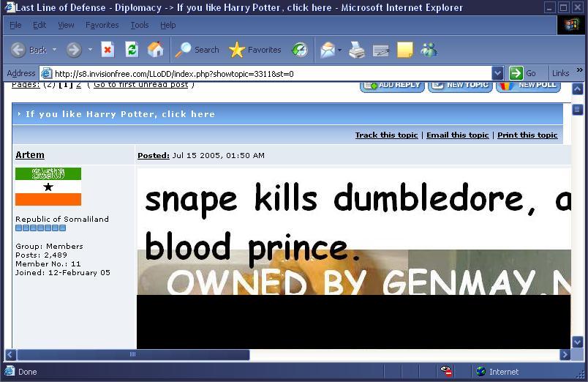This screenshot has width=588, height=382.
Task: Click the 'Posts: 2,489' text
Action: 41,255
